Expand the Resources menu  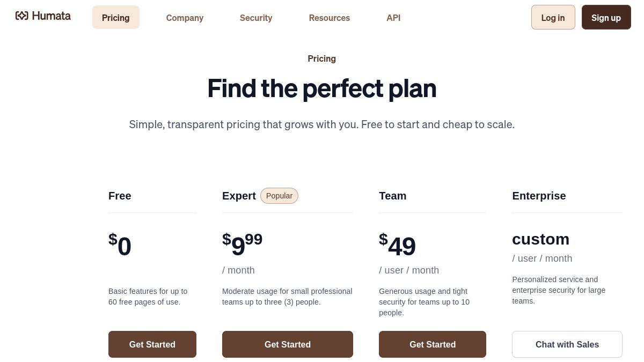[330, 18]
